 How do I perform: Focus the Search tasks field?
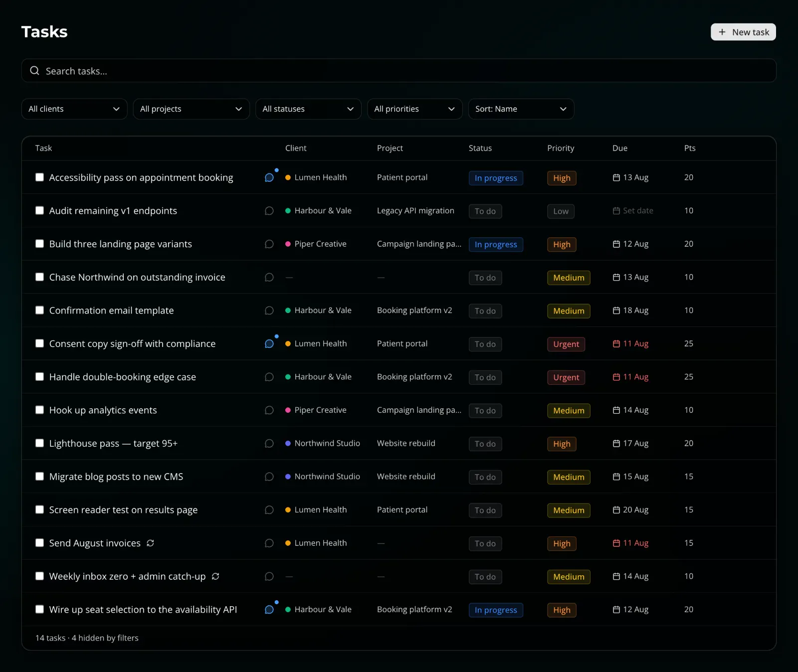point(399,71)
